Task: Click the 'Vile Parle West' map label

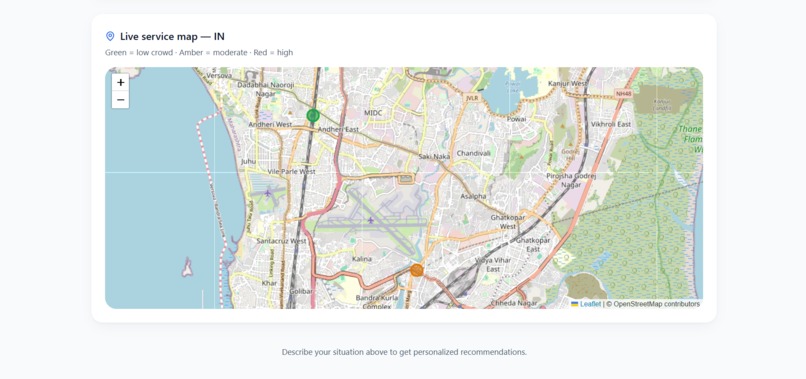Action: [x=291, y=171]
